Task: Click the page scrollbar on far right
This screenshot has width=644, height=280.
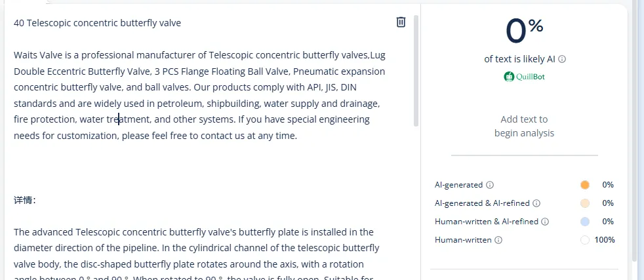Action: click(x=634, y=131)
